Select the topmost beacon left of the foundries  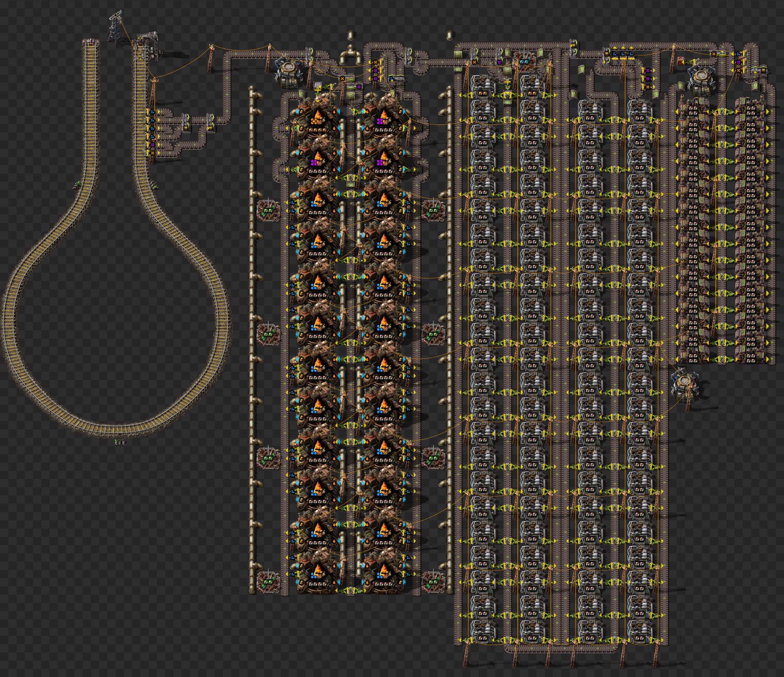point(268,210)
